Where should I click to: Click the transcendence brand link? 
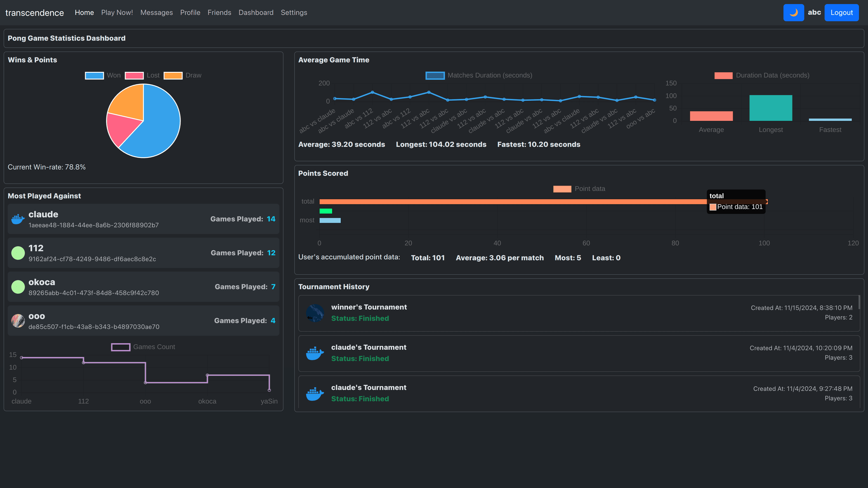click(34, 13)
